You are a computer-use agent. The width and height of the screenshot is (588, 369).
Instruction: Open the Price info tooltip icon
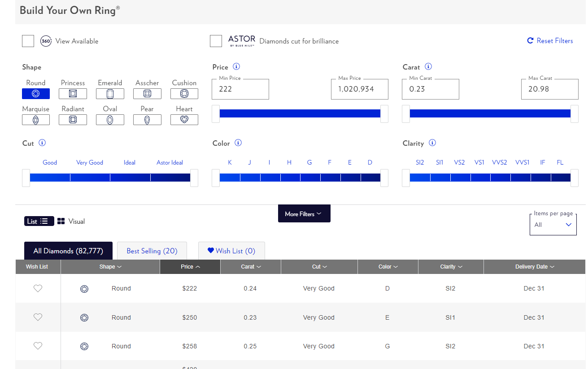point(236,66)
